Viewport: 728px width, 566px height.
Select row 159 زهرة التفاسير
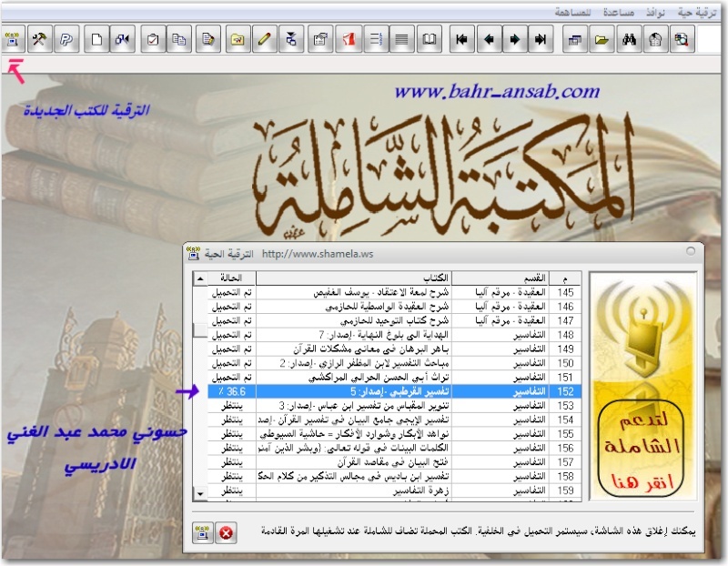click(394, 490)
